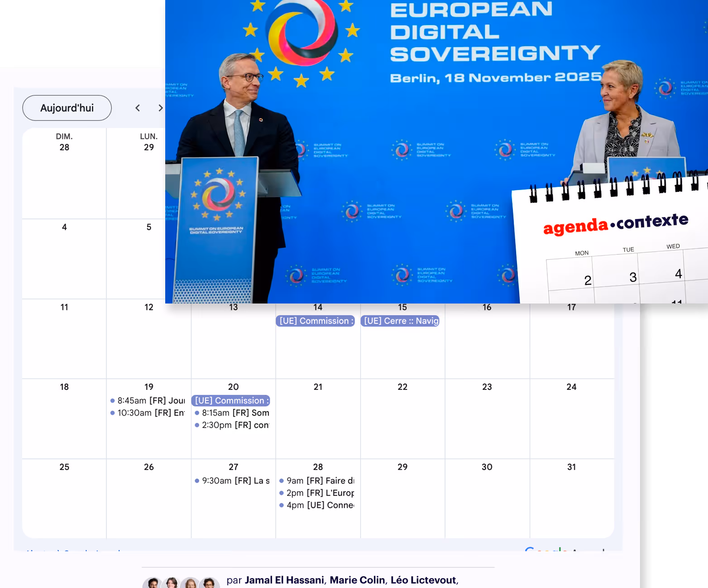Viewport: 708px width, 588px height.
Task: Select calendar day 30
Action: point(487,467)
